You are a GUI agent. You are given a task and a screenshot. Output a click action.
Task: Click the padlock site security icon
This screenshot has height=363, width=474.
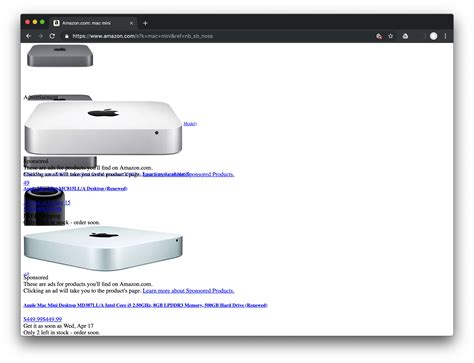pos(67,36)
